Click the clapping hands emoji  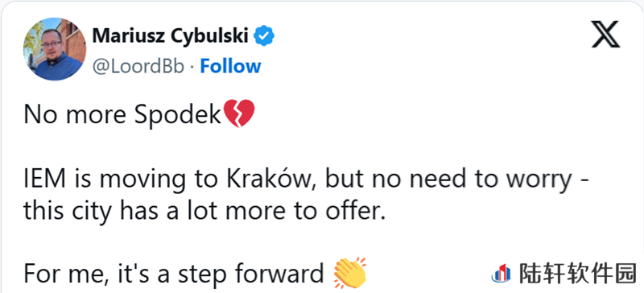click(x=349, y=273)
